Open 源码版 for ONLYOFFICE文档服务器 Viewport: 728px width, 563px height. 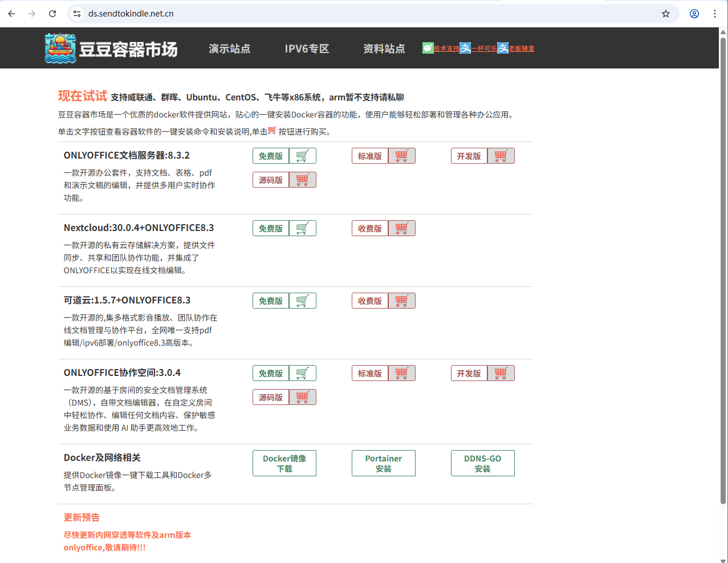271,180
